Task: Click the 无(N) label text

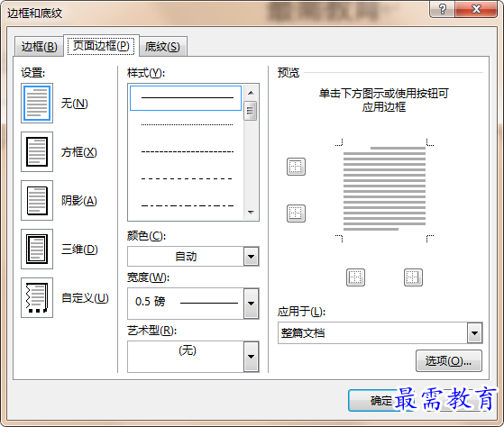Action: click(x=75, y=104)
